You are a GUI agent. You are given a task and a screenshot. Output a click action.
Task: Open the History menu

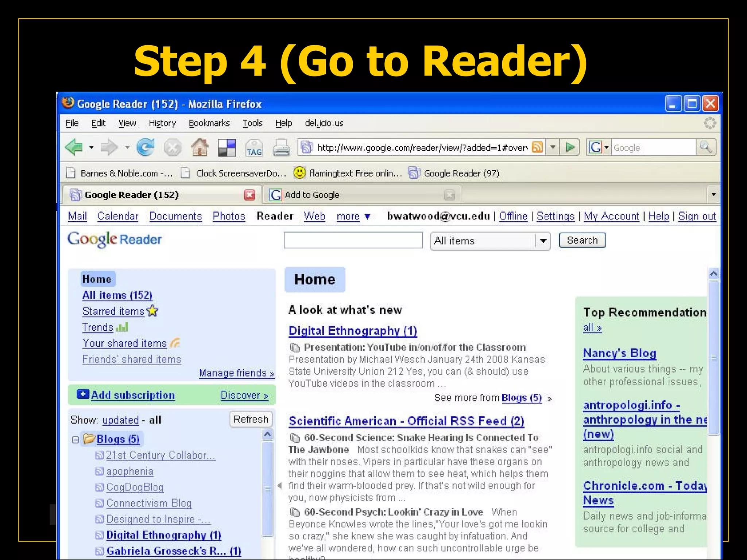pyautogui.click(x=162, y=123)
